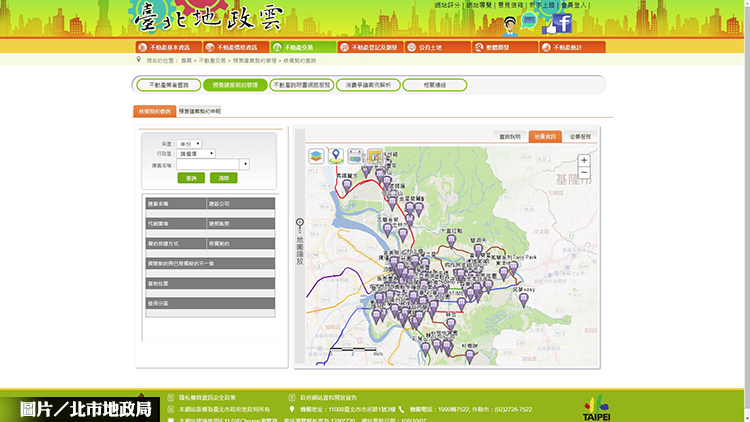Click the 消費爭議案例解析 pill button
Screen dimensions: 750x422
point(366,85)
